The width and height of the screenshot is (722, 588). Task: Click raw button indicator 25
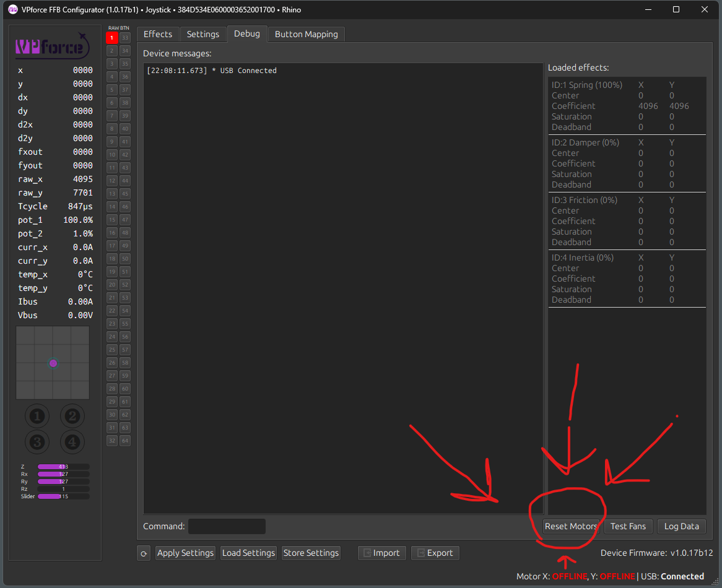(112, 350)
